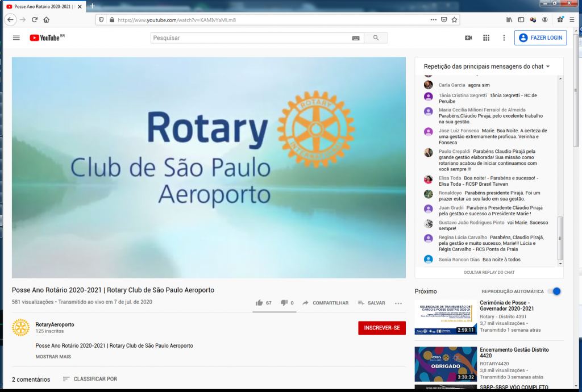Bookmark this page with the star icon
The height and width of the screenshot is (392, 582).
coord(455,19)
